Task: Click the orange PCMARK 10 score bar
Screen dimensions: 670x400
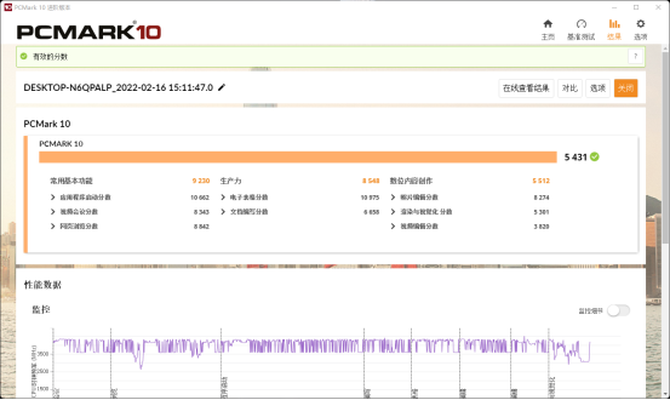Action: [298, 157]
